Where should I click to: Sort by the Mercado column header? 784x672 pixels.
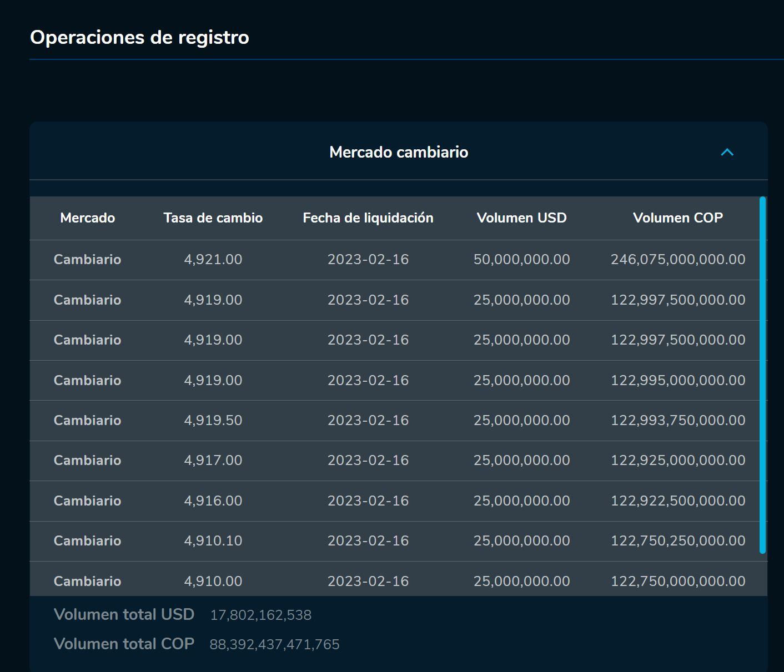[x=87, y=218]
